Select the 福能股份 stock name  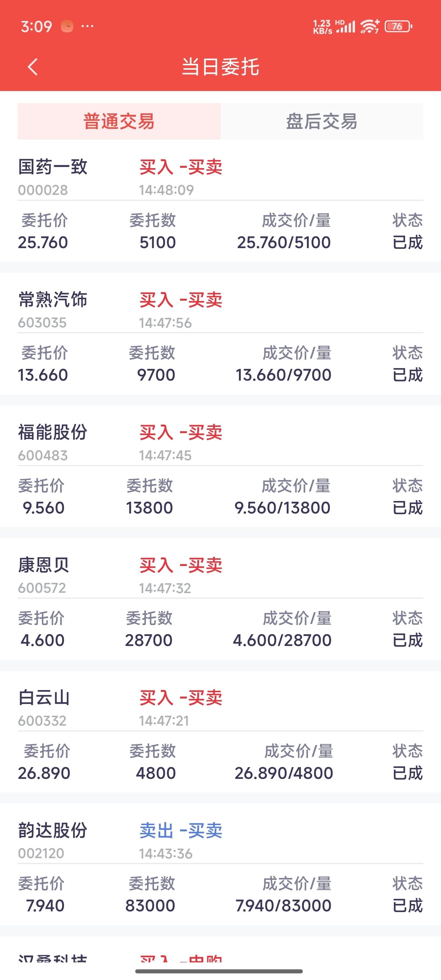click(53, 432)
